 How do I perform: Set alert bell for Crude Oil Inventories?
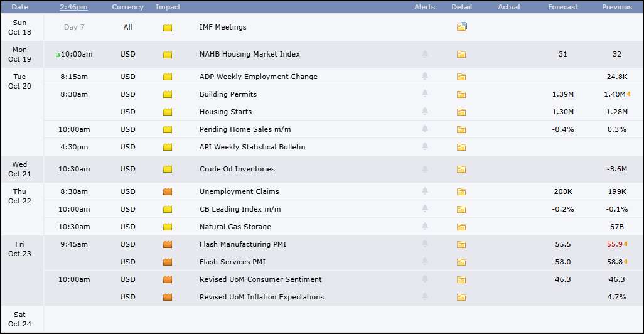coord(425,168)
